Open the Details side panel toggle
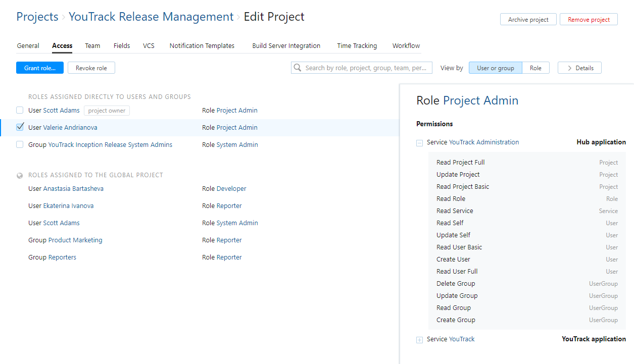634x364 pixels. [579, 68]
